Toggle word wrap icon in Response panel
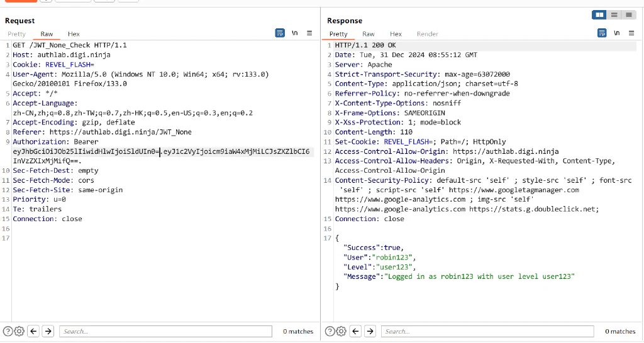 (602, 33)
